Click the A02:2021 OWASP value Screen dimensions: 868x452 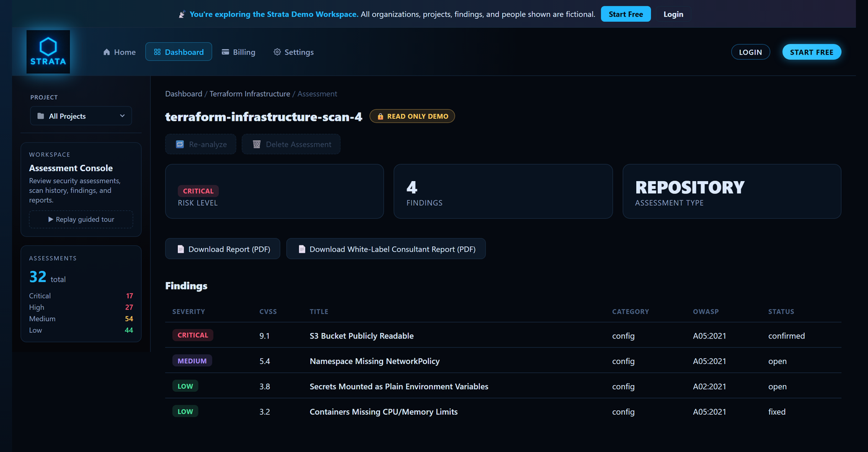pyautogui.click(x=709, y=386)
